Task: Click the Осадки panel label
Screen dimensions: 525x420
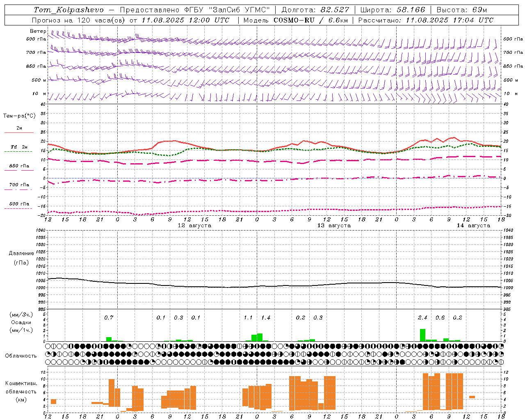Action: point(21,322)
